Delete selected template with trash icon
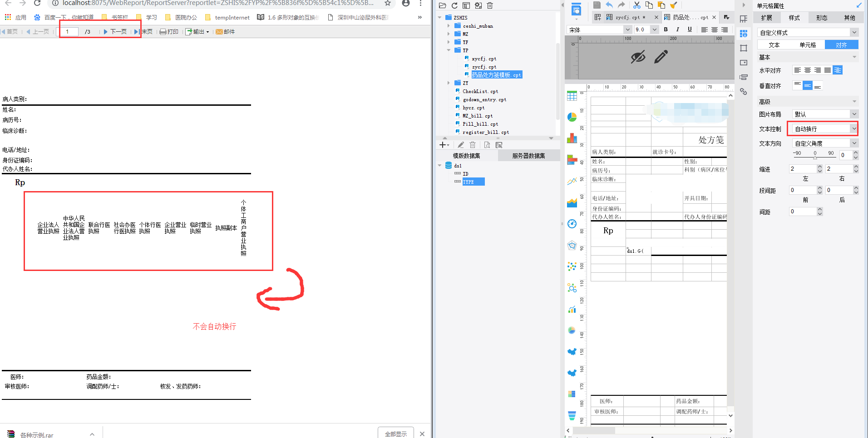Viewport: 868px width, 438px height. (490, 5)
